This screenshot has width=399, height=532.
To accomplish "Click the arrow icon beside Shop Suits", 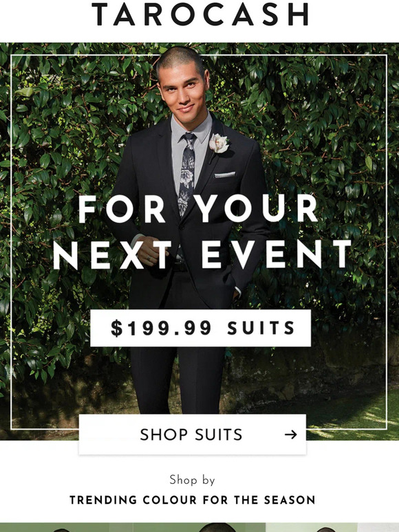I will (x=291, y=434).
